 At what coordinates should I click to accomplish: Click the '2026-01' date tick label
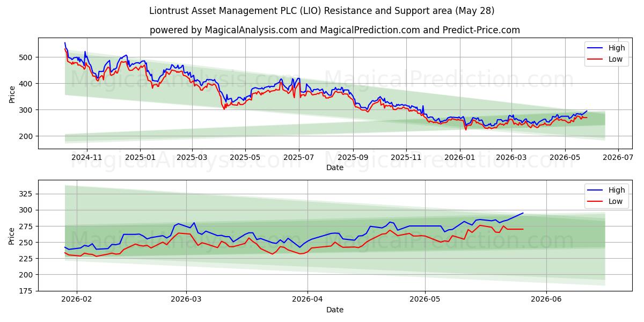click(460, 158)
